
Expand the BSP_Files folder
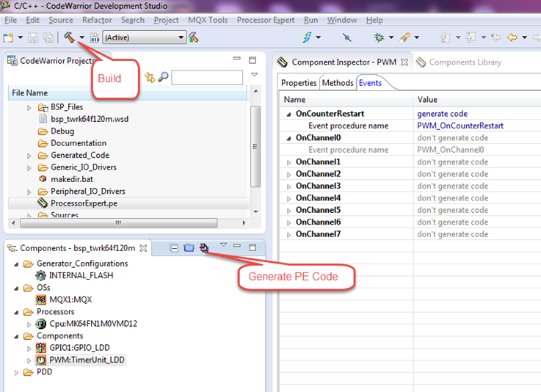pos(29,108)
